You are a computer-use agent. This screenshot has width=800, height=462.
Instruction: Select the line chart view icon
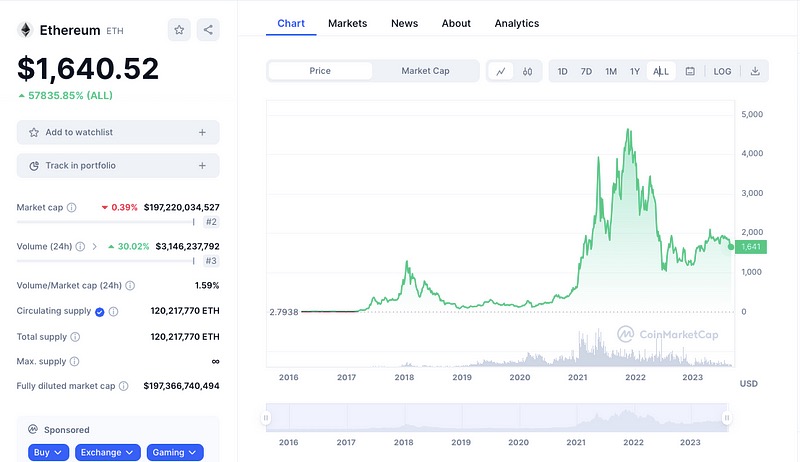pyautogui.click(x=500, y=71)
